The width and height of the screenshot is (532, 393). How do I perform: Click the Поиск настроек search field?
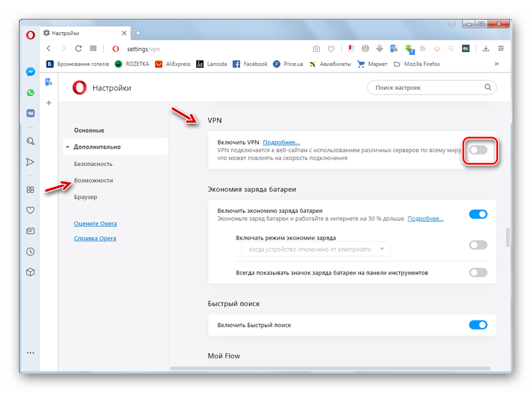(x=432, y=87)
